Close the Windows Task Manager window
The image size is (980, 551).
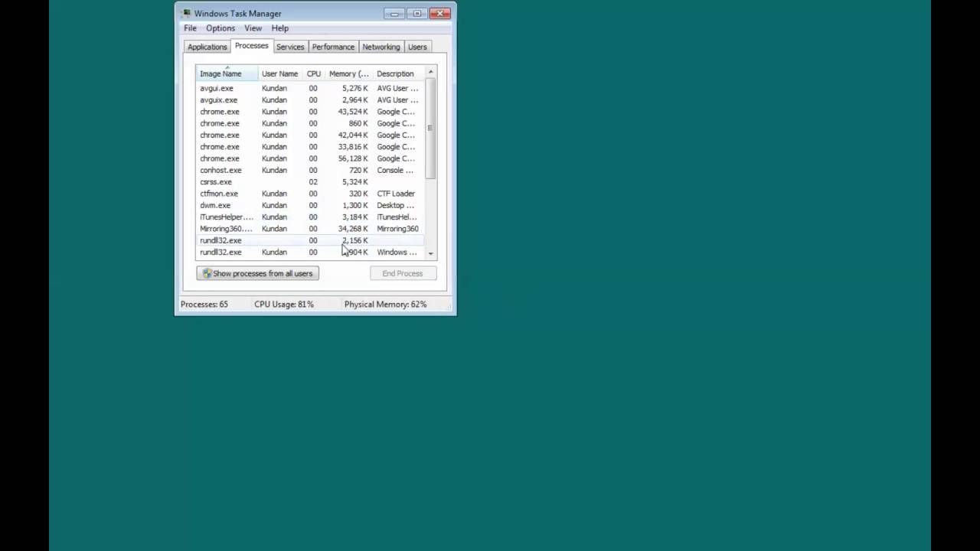coord(440,13)
